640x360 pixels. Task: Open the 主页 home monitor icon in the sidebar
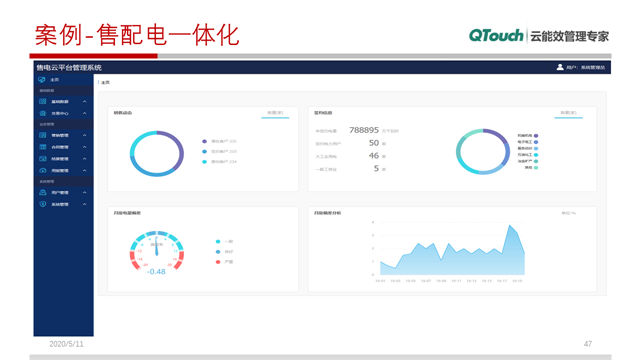click(x=42, y=80)
